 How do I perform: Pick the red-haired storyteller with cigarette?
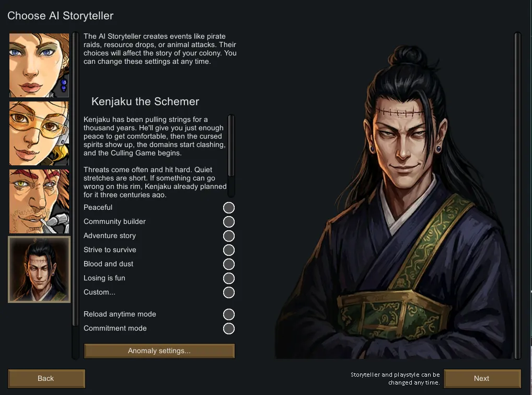(x=39, y=201)
